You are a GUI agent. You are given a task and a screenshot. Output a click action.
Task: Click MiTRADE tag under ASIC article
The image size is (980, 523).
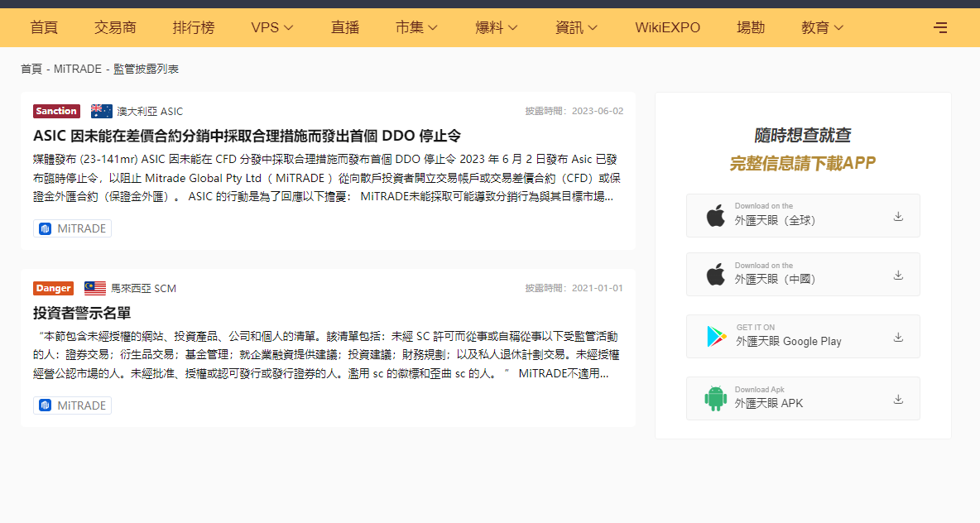73,228
